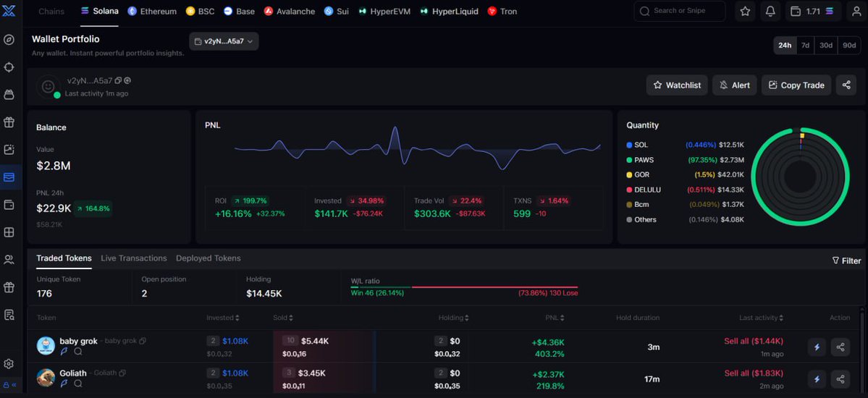This screenshot has width=868, height=398.
Task: Open the settings gear in sidebar
Action: [9, 364]
